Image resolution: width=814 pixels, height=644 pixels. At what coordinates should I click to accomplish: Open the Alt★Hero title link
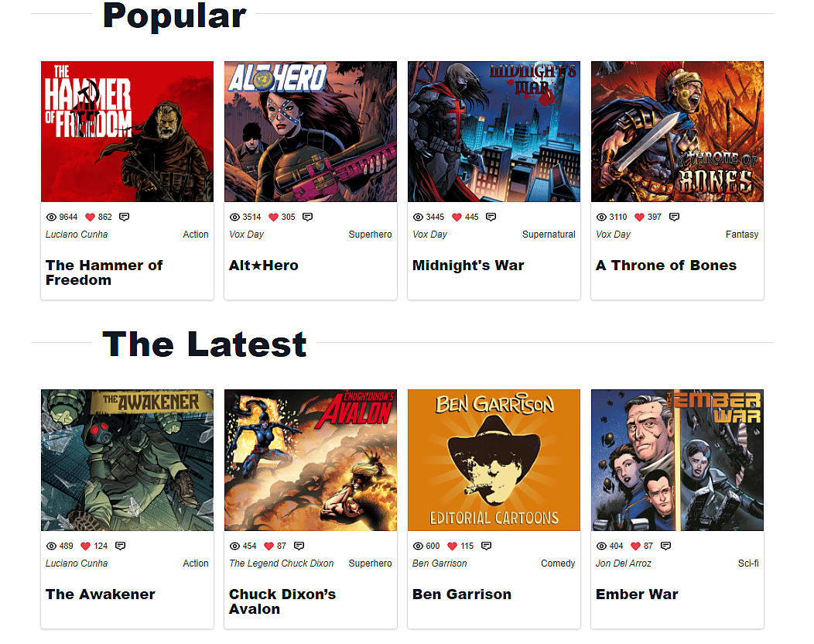point(264,265)
